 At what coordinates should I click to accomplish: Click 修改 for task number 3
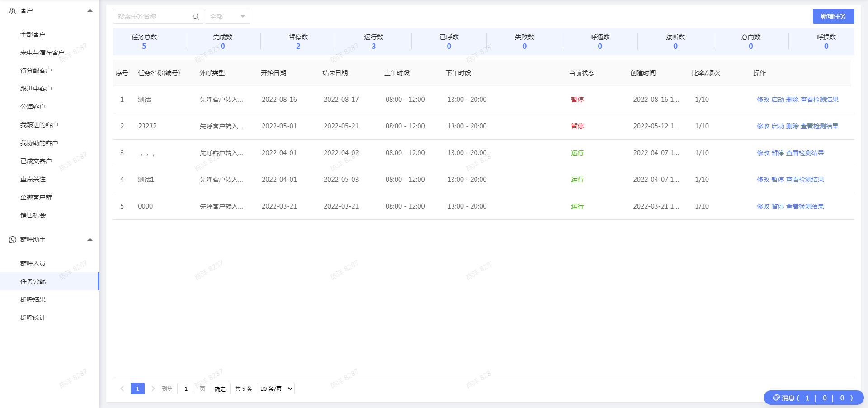[763, 153]
